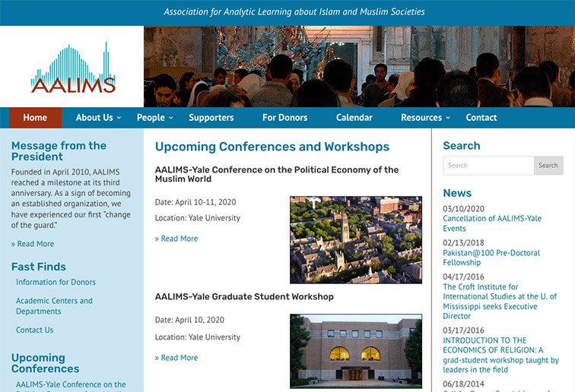Open Academic Centers and Departments link
575x392 pixels.
pos(54,306)
